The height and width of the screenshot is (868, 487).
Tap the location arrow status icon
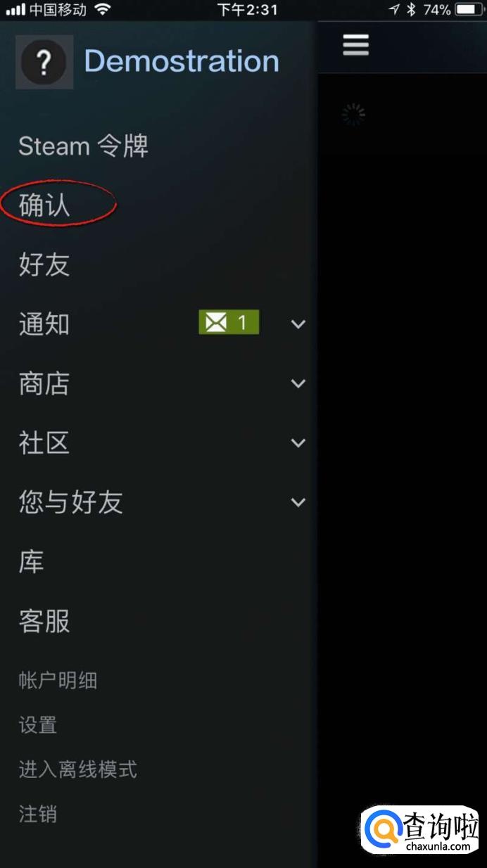coord(394,9)
